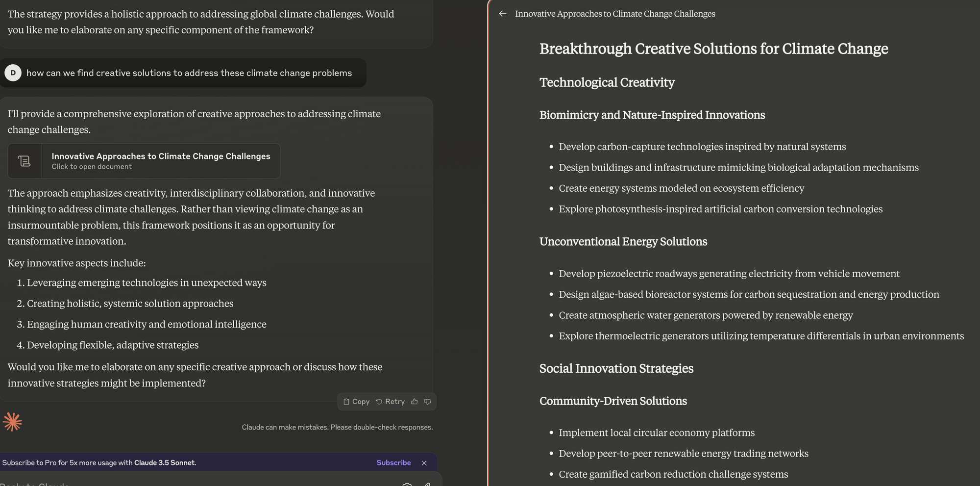The image size is (980, 486).
Task: Click the back arrow in the document panel
Action: (x=502, y=14)
